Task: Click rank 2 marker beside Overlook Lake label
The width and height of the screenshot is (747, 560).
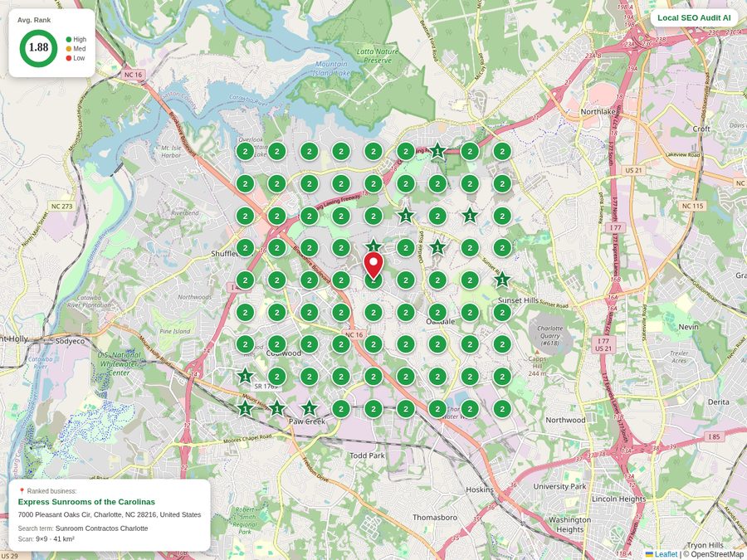Action: (245, 152)
